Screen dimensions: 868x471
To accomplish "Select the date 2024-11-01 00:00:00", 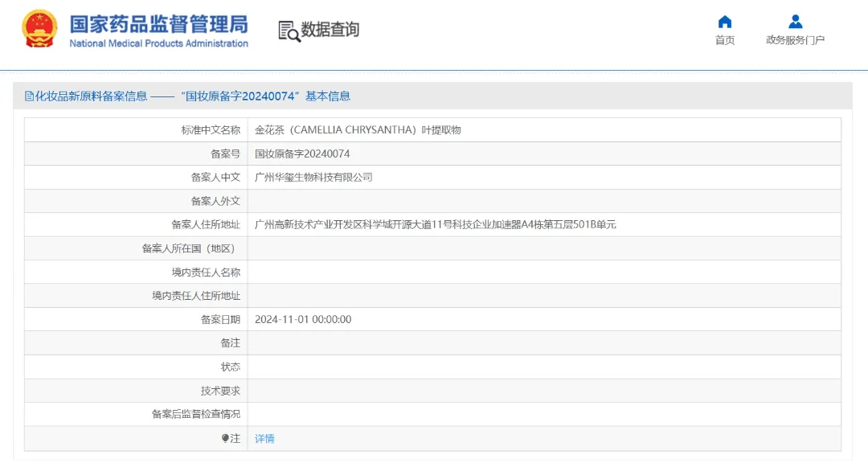I will [303, 319].
